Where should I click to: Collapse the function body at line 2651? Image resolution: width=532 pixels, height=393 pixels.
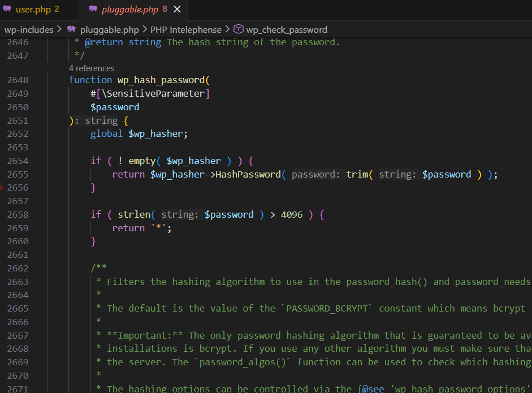[x=40, y=120]
